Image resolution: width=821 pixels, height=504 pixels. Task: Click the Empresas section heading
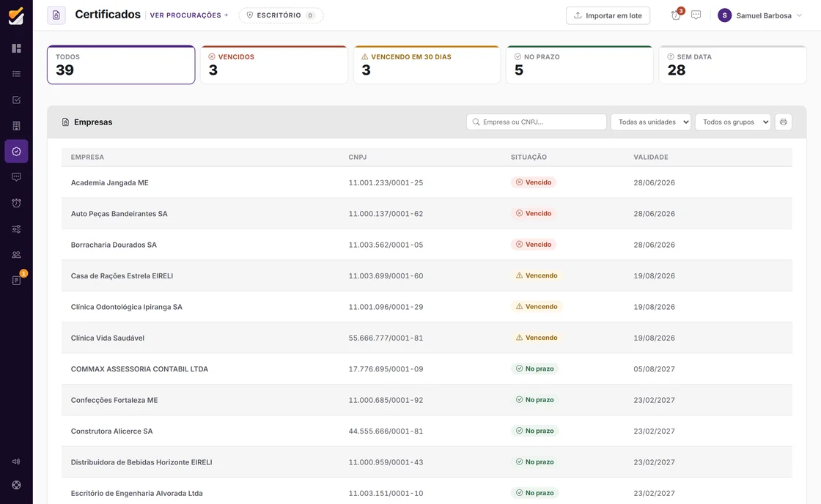click(x=92, y=122)
